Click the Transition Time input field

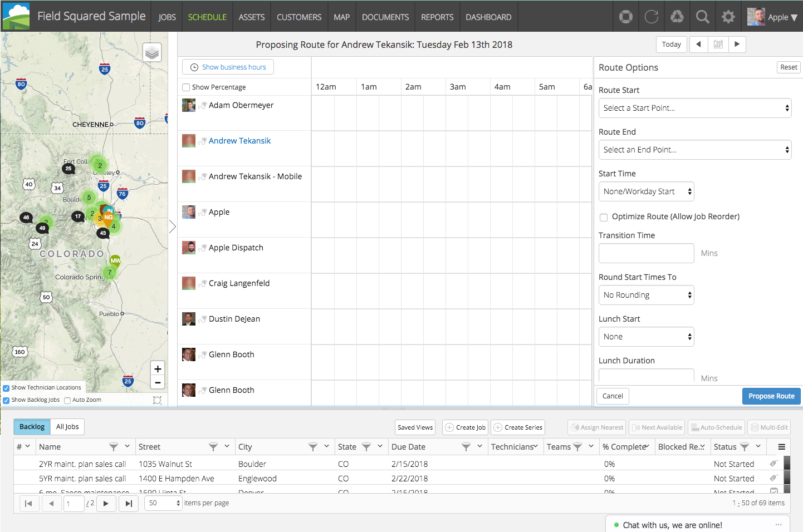[x=647, y=253]
